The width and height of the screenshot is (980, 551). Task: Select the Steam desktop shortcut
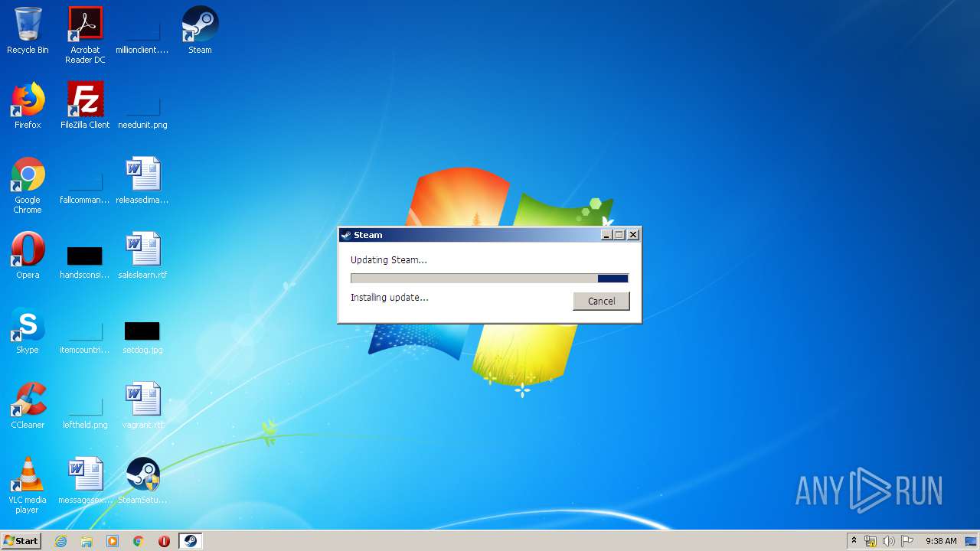tap(200, 31)
